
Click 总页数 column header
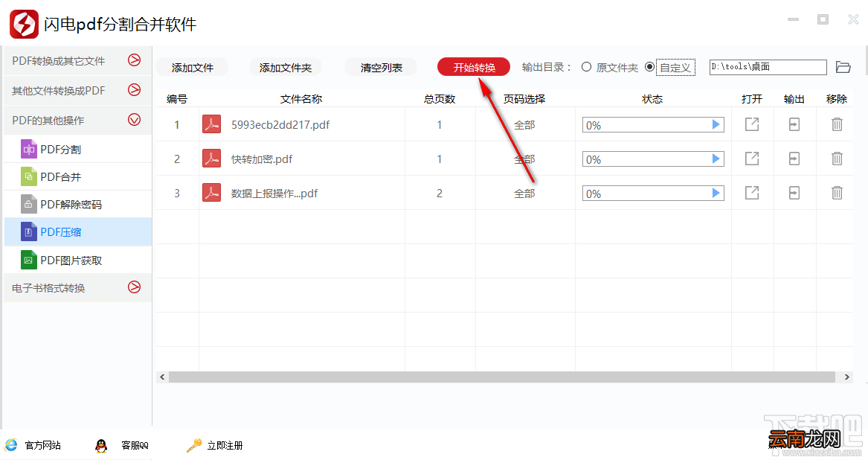pos(440,99)
